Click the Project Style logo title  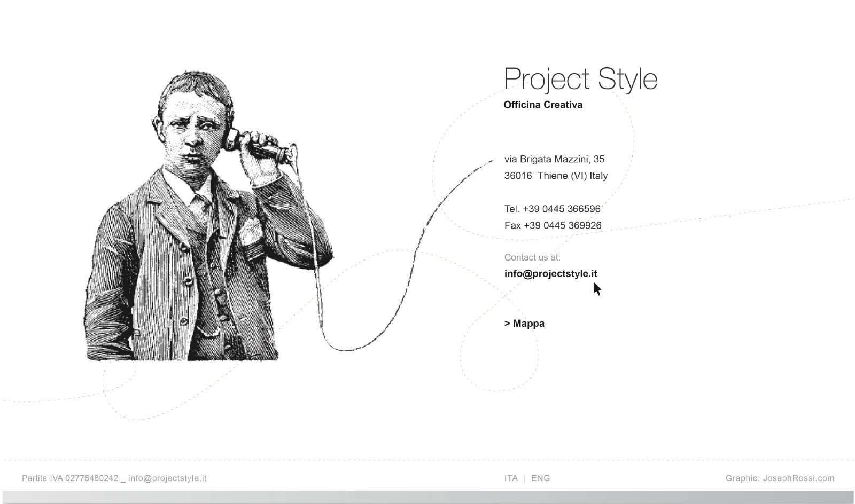coord(580,79)
